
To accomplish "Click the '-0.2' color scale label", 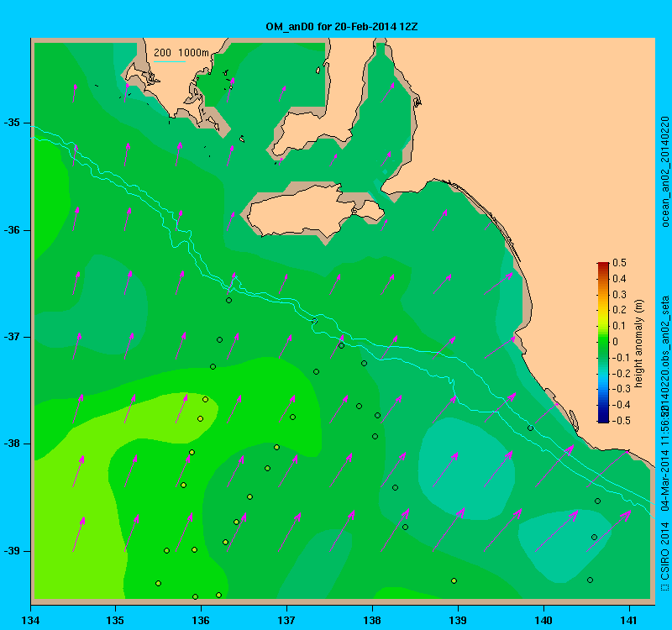I will 621,373.
